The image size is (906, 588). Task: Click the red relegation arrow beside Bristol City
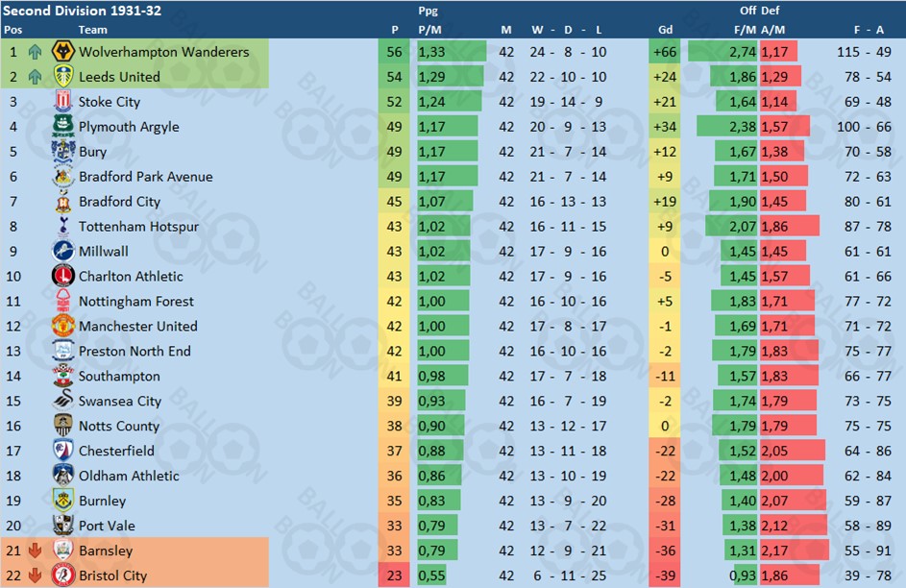(36, 576)
